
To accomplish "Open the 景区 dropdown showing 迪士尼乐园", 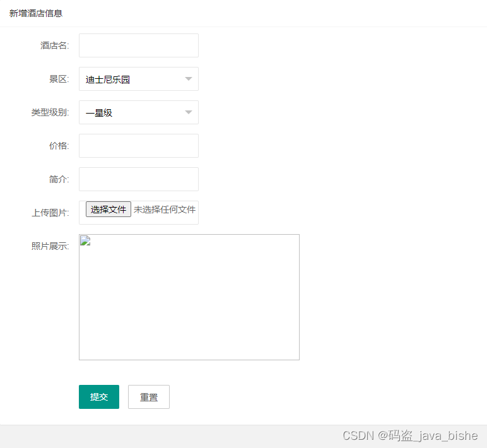I will coord(139,79).
